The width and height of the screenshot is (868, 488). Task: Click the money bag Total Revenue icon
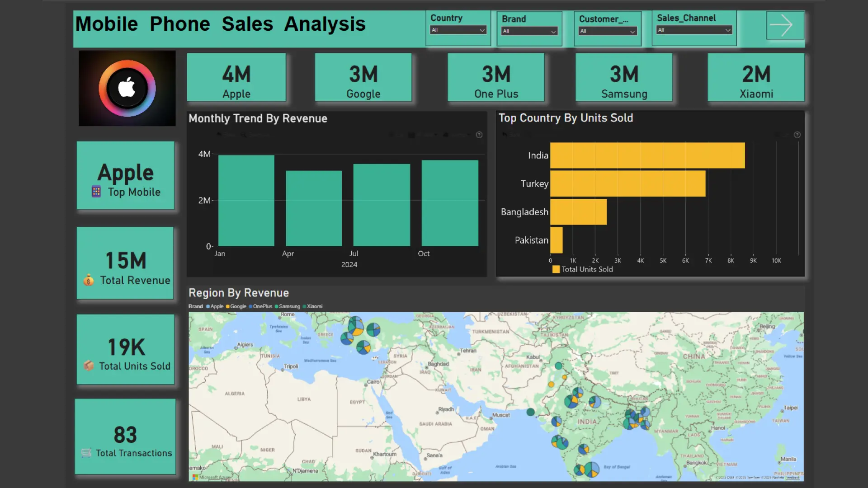click(x=89, y=280)
